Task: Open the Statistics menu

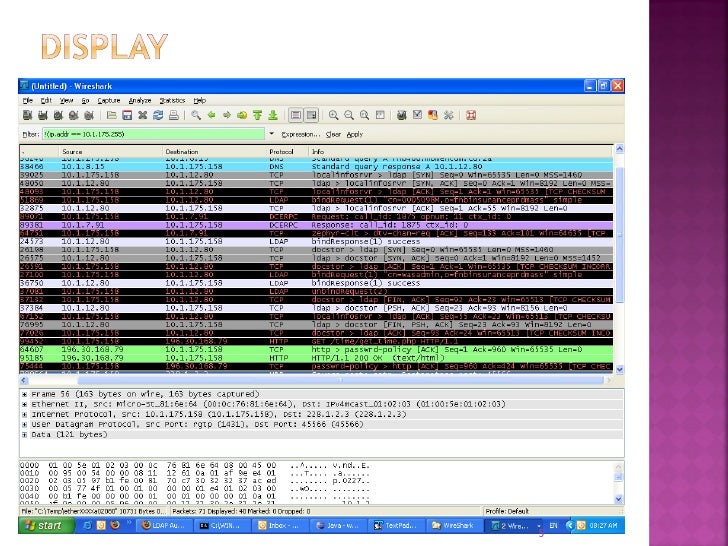Action: pyautogui.click(x=172, y=100)
